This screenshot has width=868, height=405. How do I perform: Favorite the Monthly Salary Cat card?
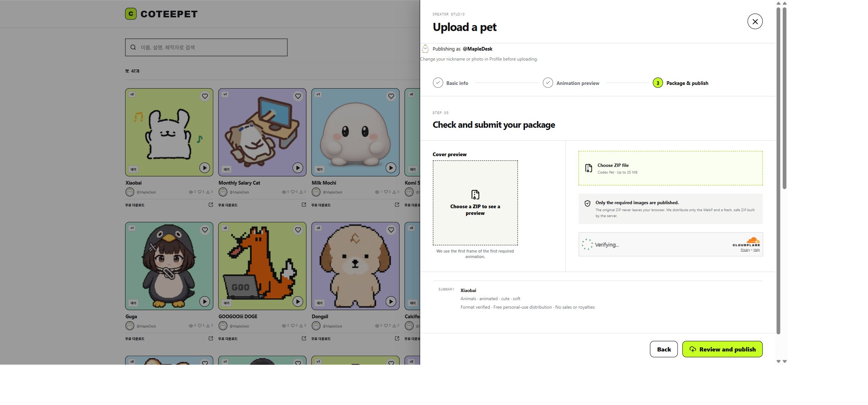coord(298,96)
